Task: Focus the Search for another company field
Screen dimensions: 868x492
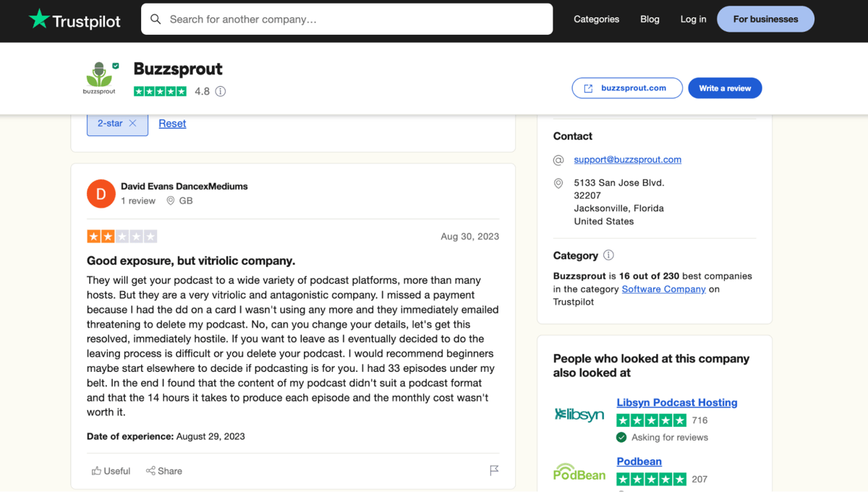Action: pos(346,20)
